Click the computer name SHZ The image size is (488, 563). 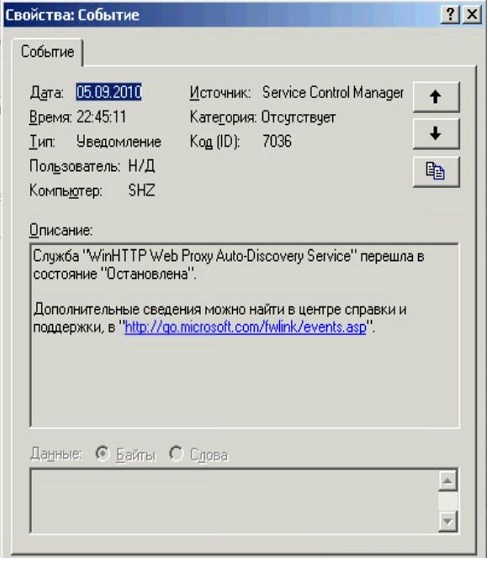[x=141, y=190]
